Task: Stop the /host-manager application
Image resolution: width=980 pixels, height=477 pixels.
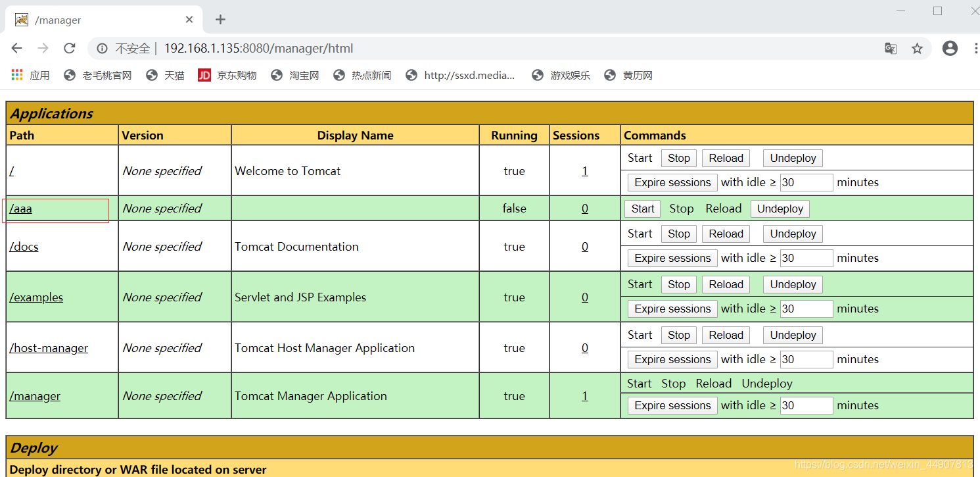Action: [x=679, y=335]
